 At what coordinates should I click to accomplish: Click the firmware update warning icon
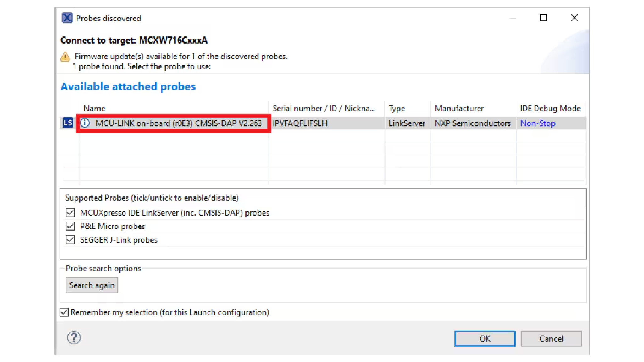65,57
